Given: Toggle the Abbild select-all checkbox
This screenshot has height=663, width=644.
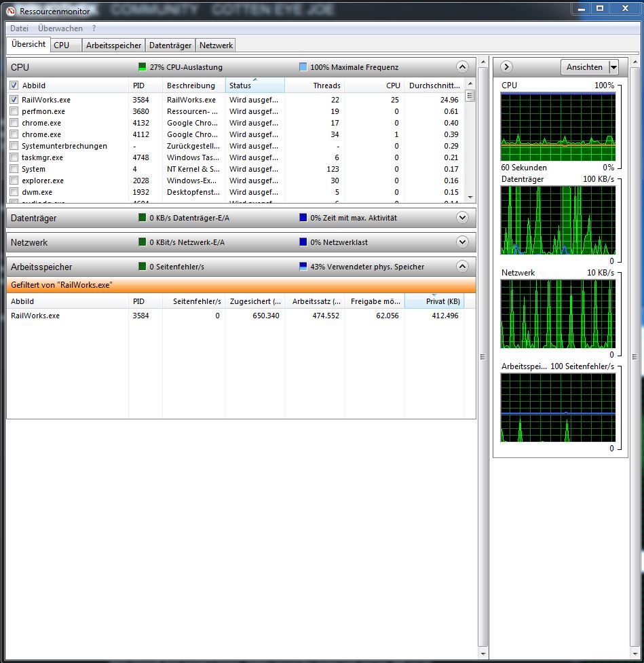Looking at the screenshot, I should coord(14,86).
